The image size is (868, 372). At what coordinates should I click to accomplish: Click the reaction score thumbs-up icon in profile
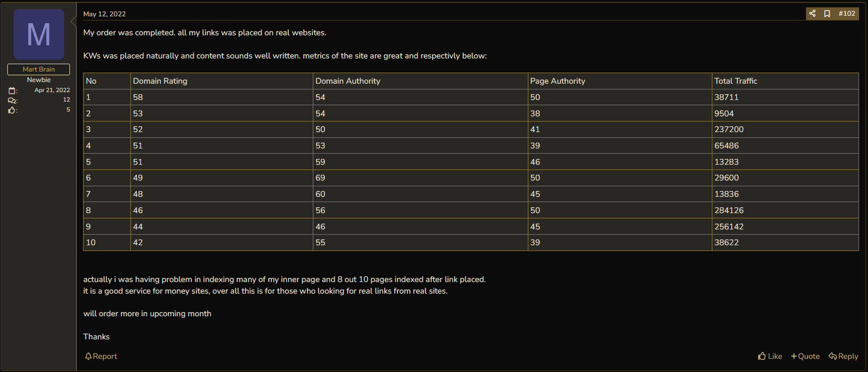tap(12, 110)
